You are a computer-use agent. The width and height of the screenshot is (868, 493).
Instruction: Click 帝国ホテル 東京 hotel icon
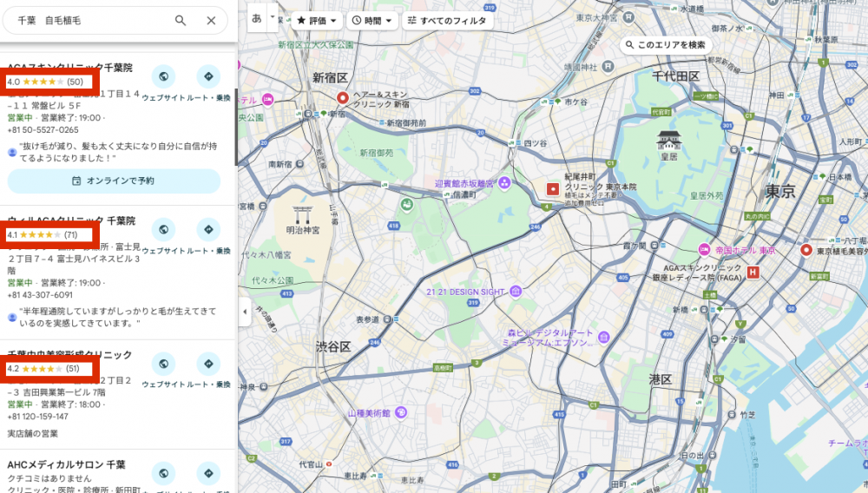point(704,250)
